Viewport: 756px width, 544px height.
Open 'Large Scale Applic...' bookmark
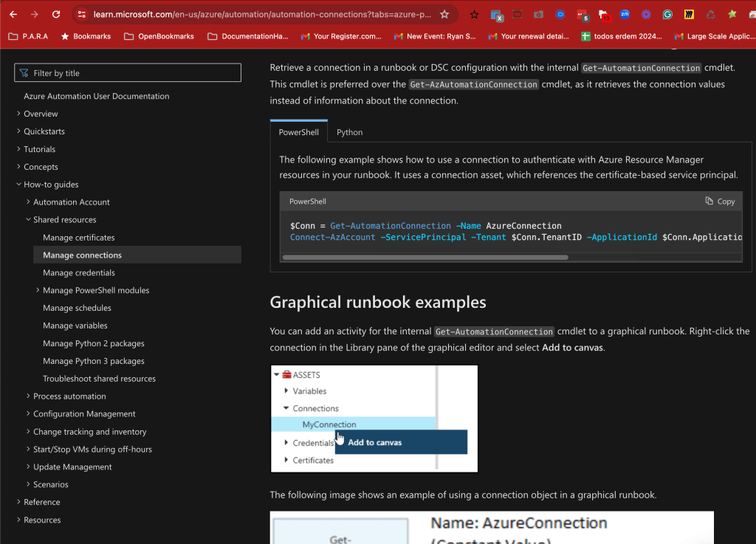pos(715,36)
